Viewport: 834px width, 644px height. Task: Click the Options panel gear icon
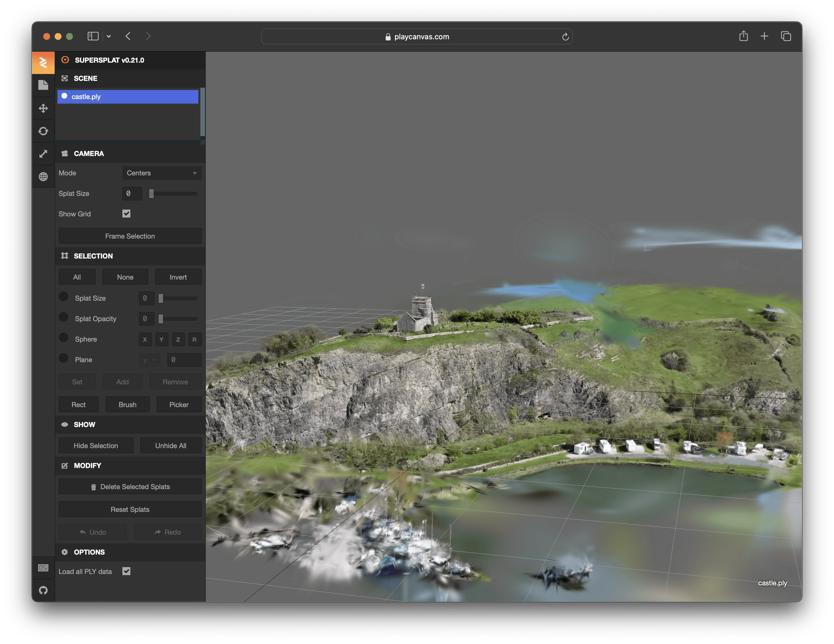[x=65, y=552]
